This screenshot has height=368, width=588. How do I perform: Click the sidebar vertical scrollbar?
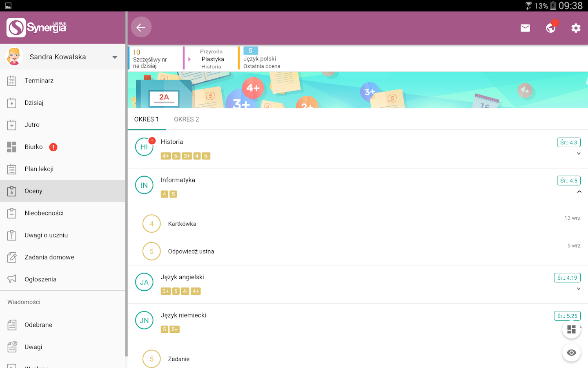127,184
